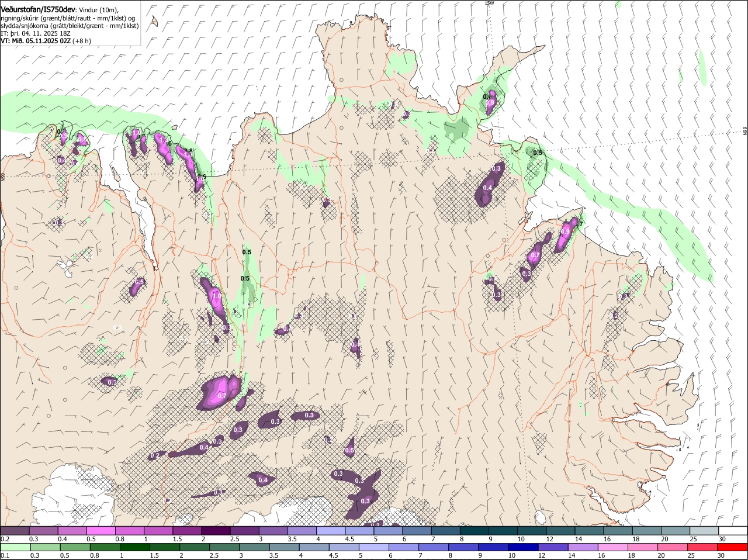Screen dimensions: 748x560
Task: Pick the palest green bottom-bar swatch between 0.1 and 0.3
Action: (15, 547)
